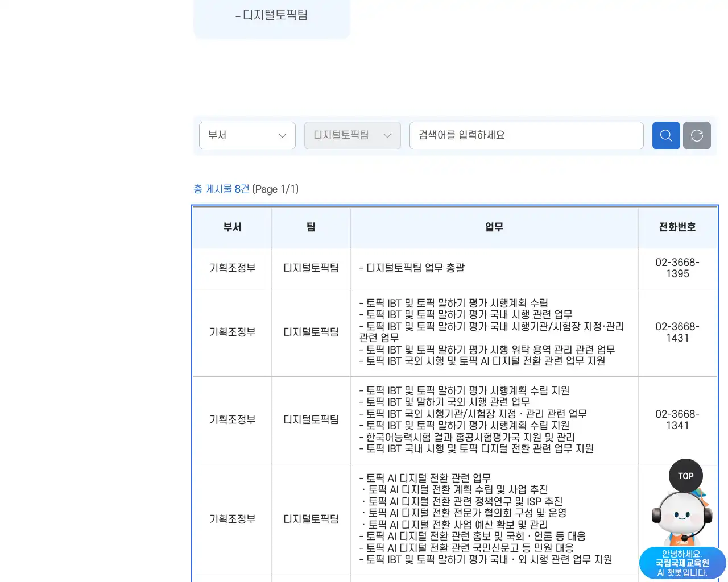Select phone number 02-3668-1395
Viewport: 728px width, 582px height.
677,268
